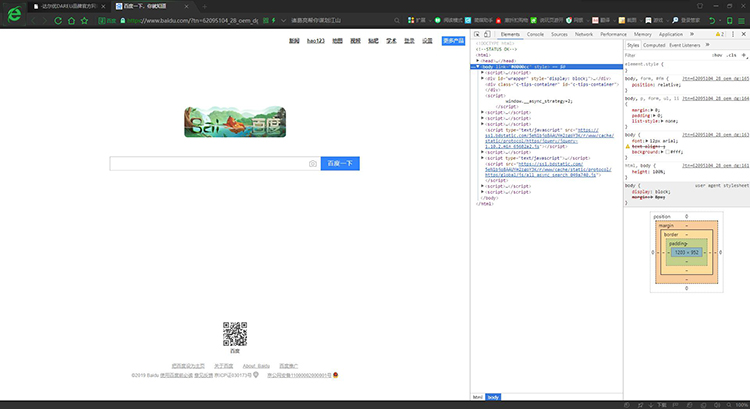Toggle the .cls class editor

tap(731, 55)
